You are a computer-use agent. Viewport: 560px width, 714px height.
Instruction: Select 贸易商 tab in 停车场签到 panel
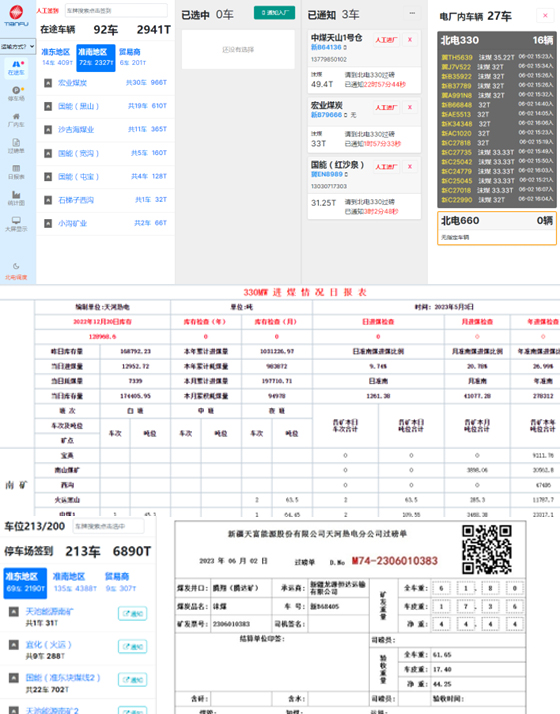[117, 581]
